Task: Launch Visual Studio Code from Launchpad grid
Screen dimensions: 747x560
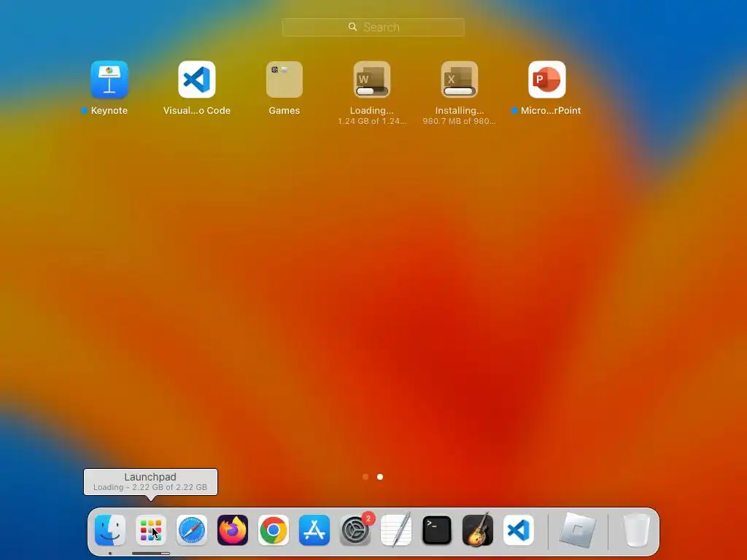Action: [197, 79]
